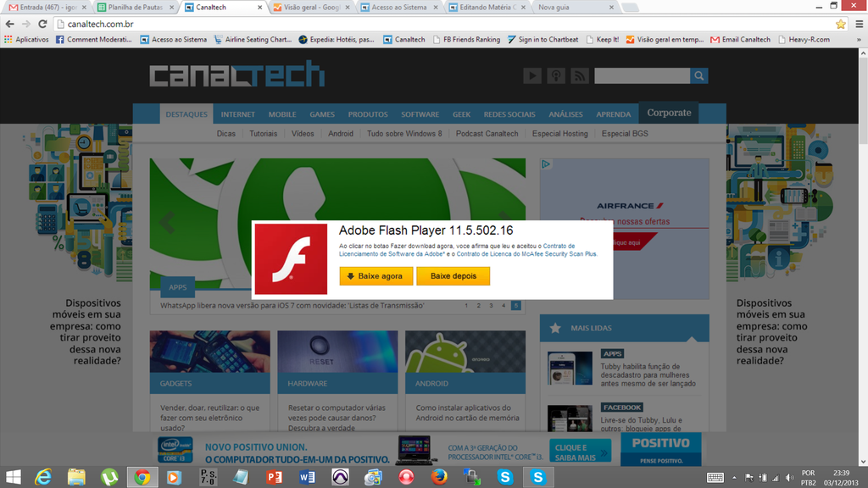This screenshot has width=868, height=488.
Task: Open the GADGETS article thumbnail
Action: (210, 352)
